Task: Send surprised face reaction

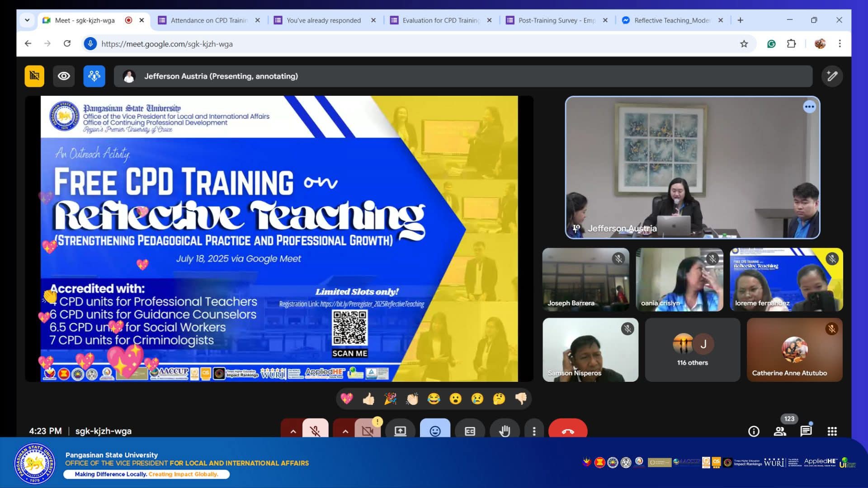Action: point(455,399)
